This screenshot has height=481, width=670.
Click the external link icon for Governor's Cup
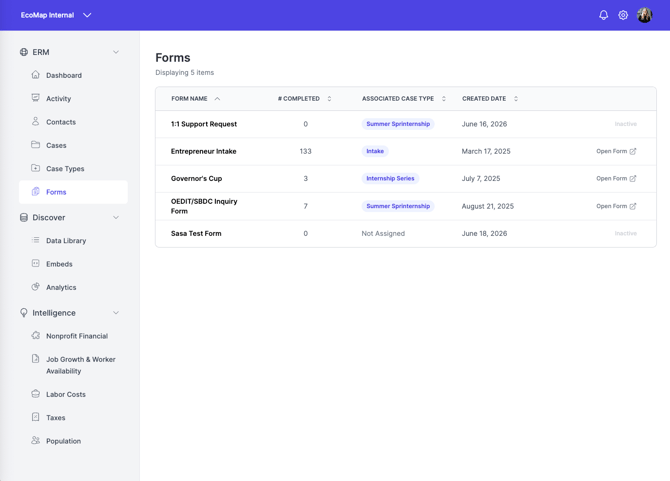point(633,178)
